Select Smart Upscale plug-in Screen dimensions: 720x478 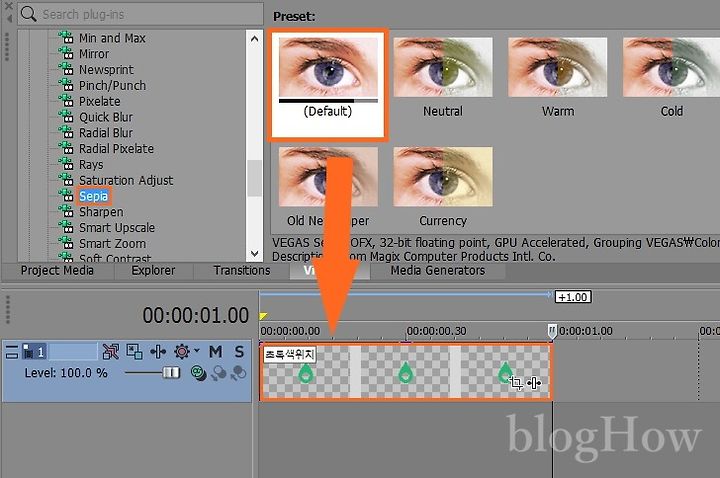pyautogui.click(x=117, y=228)
